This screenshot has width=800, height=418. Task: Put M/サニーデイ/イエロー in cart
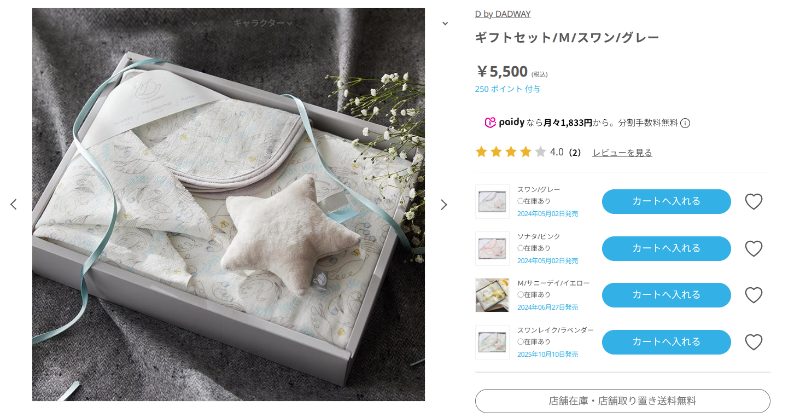click(x=666, y=295)
